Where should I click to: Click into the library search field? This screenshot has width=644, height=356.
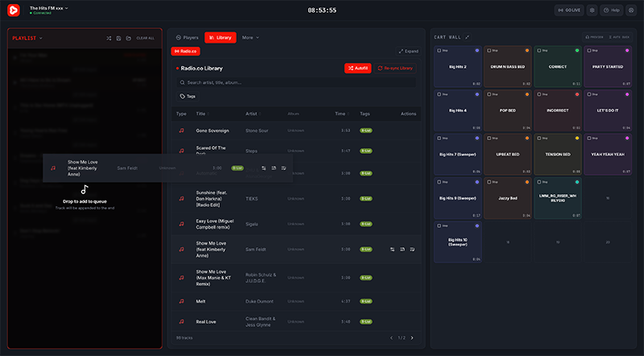tap(296, 83)
